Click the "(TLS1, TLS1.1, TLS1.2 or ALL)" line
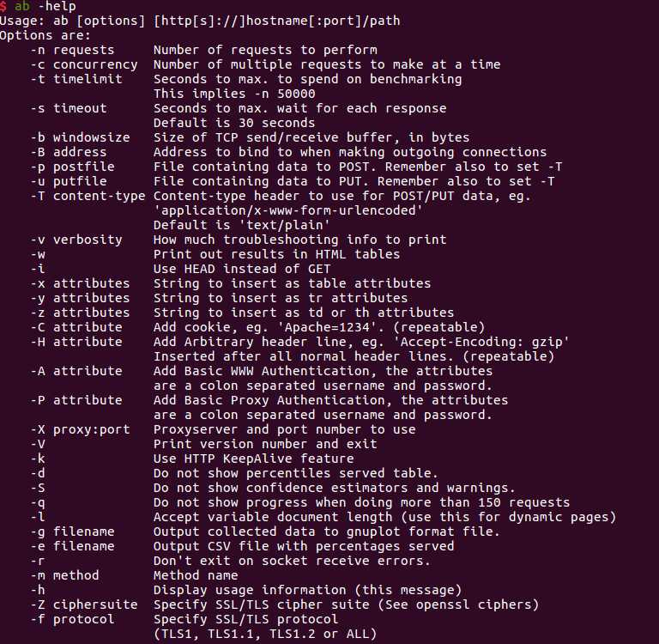Viewport: 659px width, 644px height. (265, 634)
